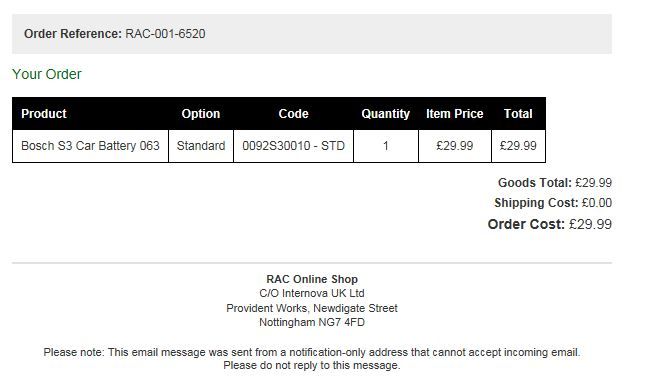Click the Provident Works, Newdigate Street line

312,308
